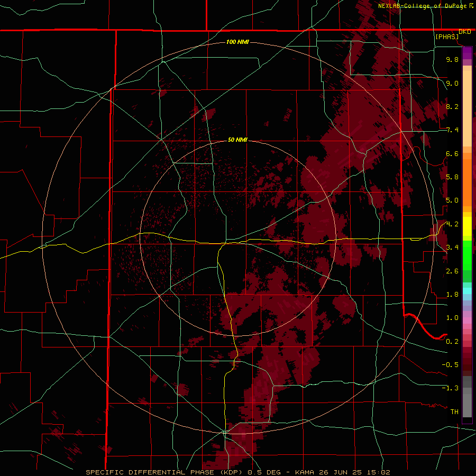Click the 7.4 value on the color scale
The height and width of the screenshot is (476, 476).
pos(452,130)
